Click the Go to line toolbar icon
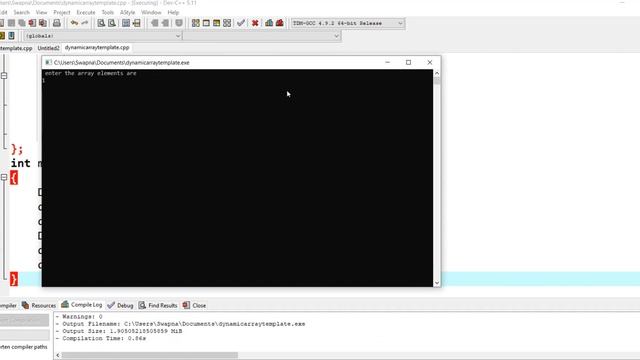Image resolution: width=640 pixels, height=360 pixels. 136,23
